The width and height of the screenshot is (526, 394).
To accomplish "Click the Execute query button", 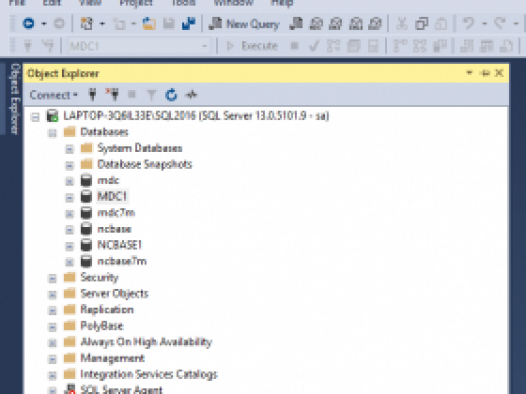I will coord(252,46).
